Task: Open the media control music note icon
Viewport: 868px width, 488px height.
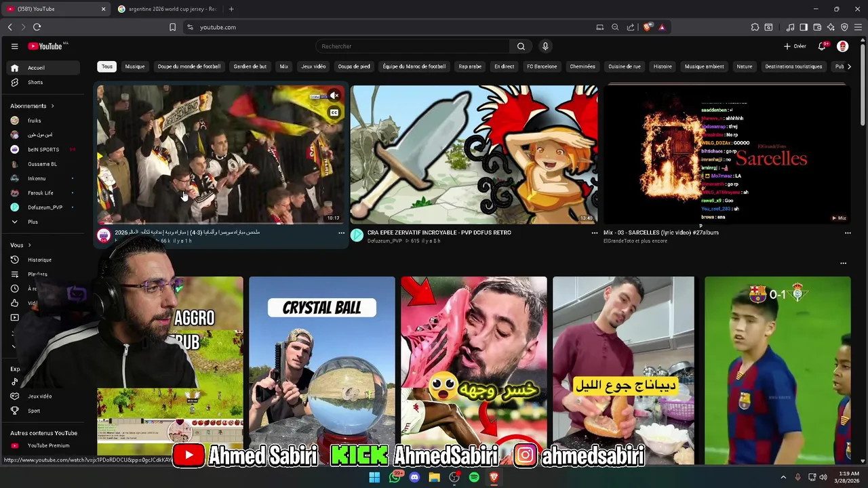Action: coord(790,27)
